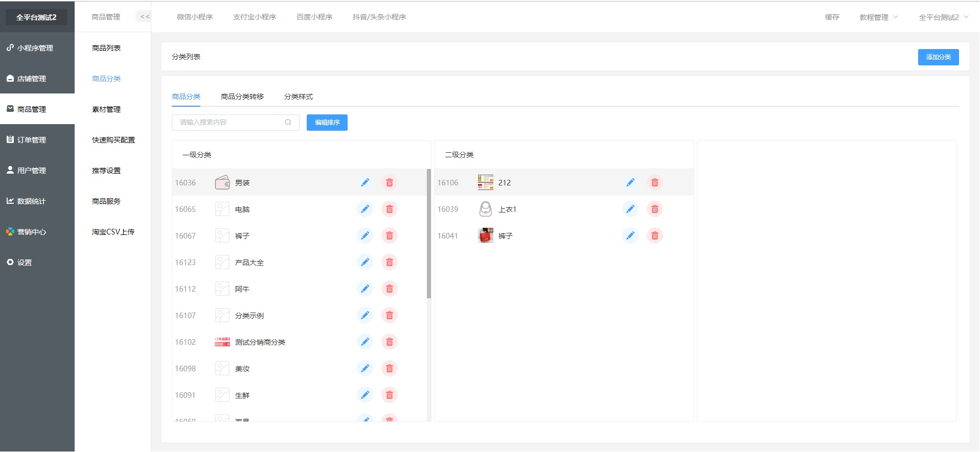Click the first-level category list scrollbar
Screen dimensions: 980x452
[x=429, y=233]
